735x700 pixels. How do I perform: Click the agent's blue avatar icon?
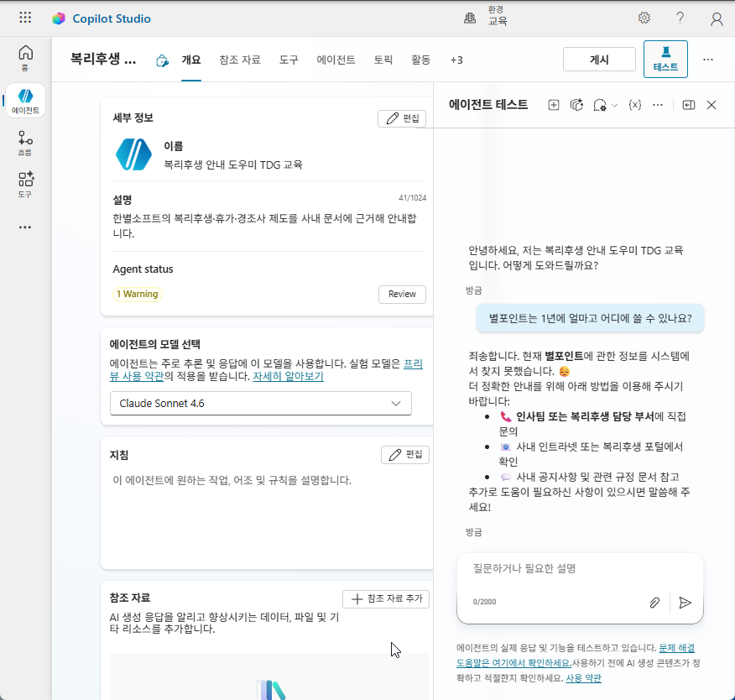click(x=133, y=154)
